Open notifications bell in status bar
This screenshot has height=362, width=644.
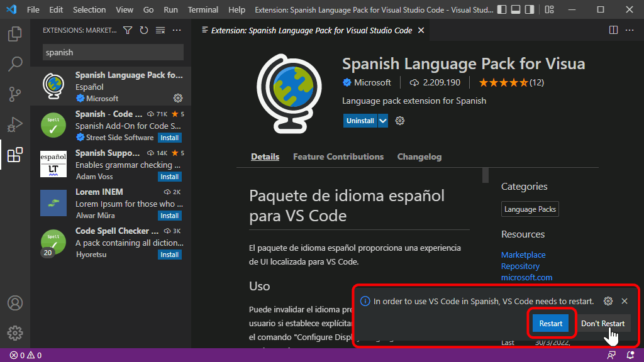[630, 356]
